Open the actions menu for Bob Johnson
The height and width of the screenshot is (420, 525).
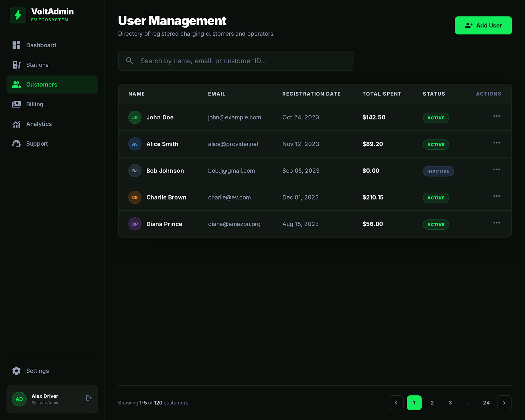pyautogui.click(x=496, y=169)
